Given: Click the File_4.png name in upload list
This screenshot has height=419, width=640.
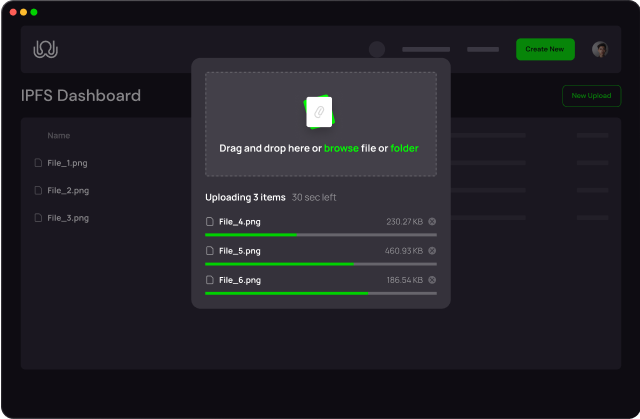Looking at the screenshot, I should click(x=240, y=222).
